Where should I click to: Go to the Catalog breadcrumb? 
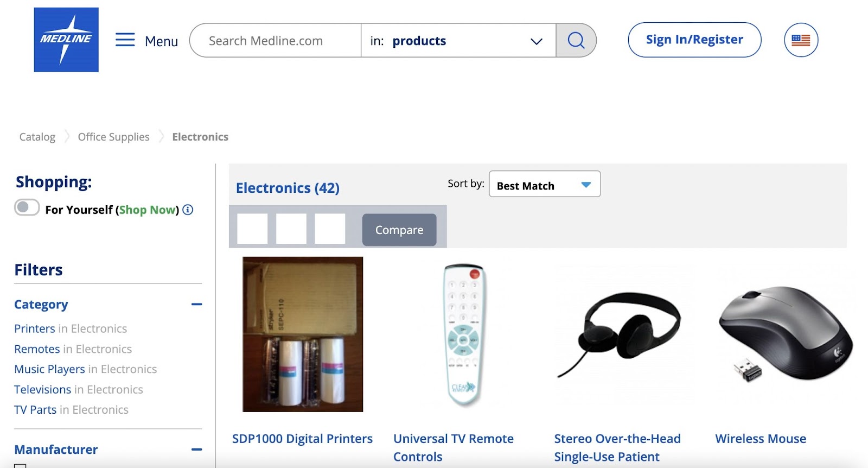tap(37, 137)
